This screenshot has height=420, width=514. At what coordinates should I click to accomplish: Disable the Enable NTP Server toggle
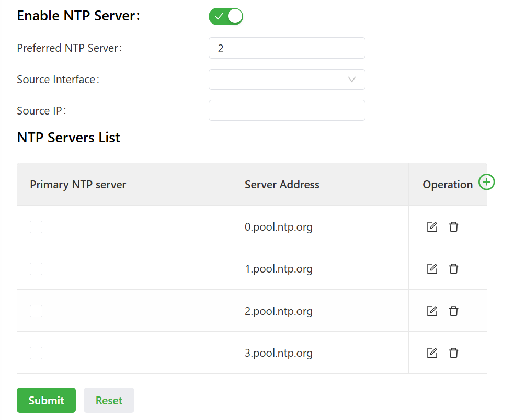pos(226,16)
